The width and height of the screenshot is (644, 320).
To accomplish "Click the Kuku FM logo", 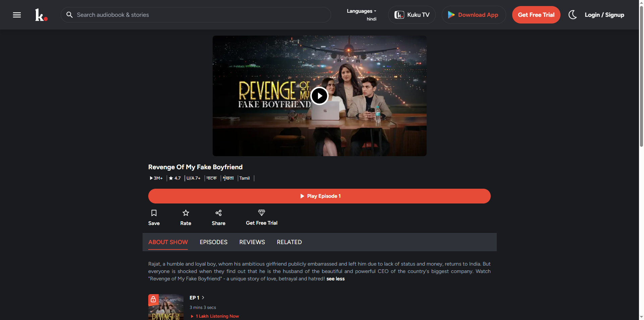I will click(x=41, y=15).
